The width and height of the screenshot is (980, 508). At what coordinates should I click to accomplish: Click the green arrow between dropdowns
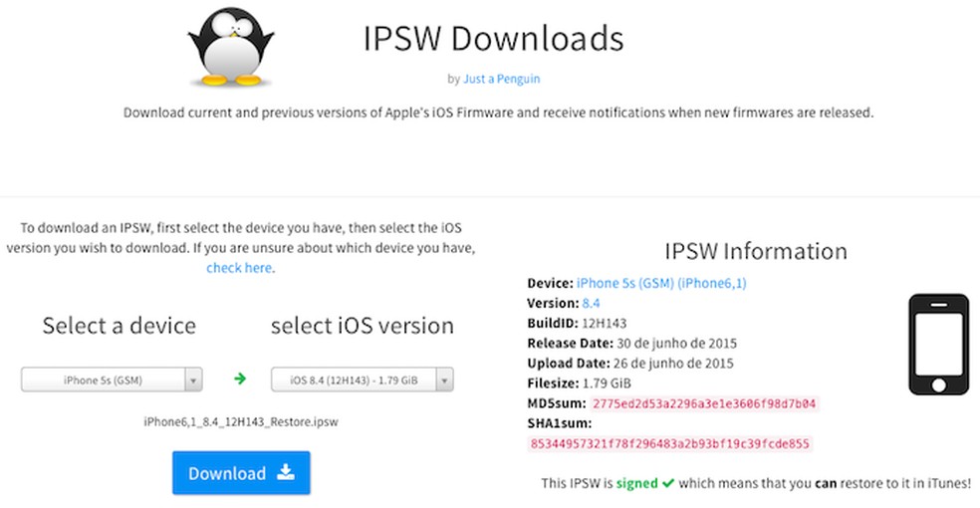click(x=239, y=379)
